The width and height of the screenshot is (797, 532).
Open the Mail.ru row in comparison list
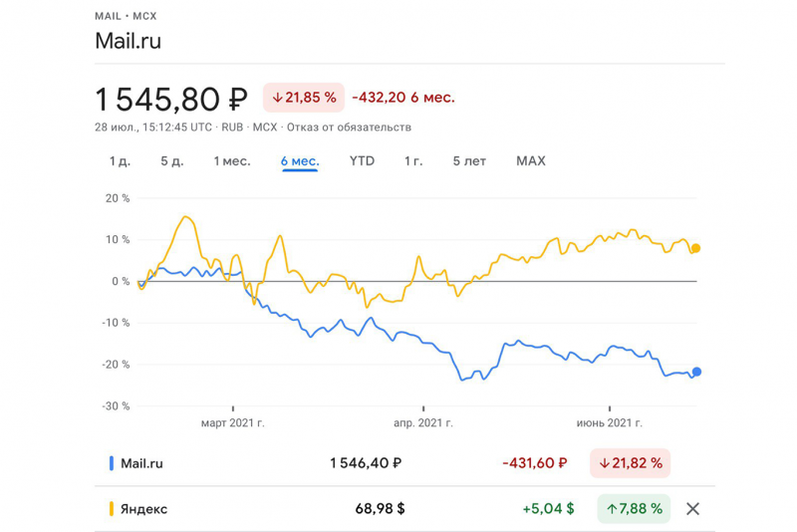(141, 463)
